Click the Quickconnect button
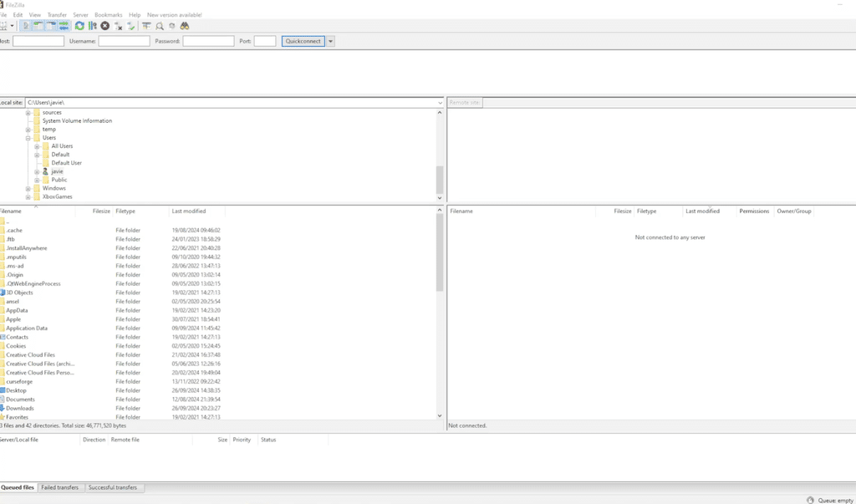The width and height of the screenshot is (856, 504). [x=303, y=41]
